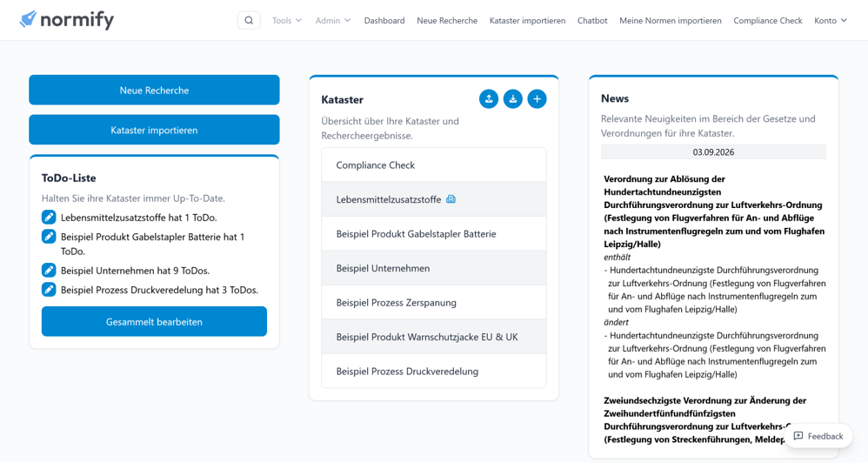Select Compliance Check row in Kataster list
868x463 pixels.
click(x=433, y=165)
